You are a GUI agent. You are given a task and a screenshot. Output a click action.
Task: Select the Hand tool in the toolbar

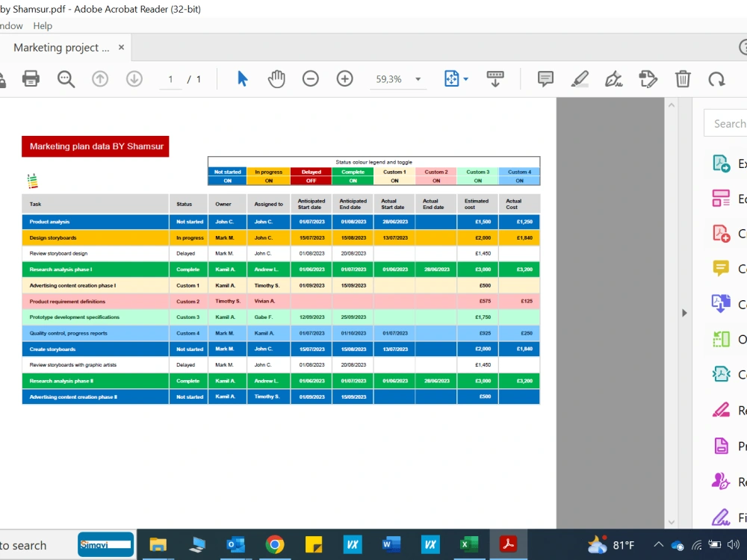[x=276, y=78]
